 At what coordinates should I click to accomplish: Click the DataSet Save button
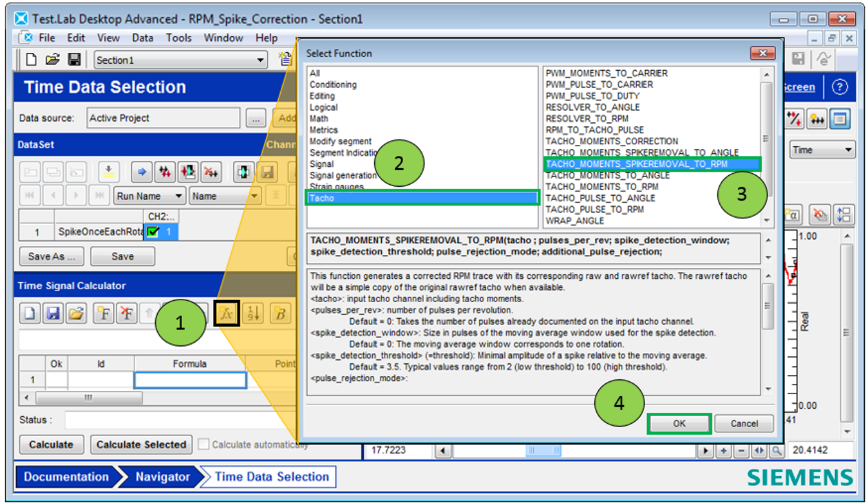pos(122,256)
